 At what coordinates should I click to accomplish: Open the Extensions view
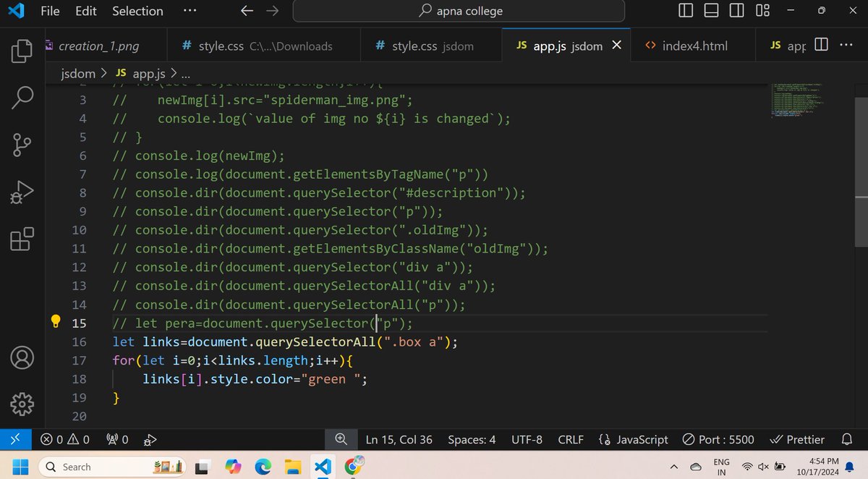(21, 239)
